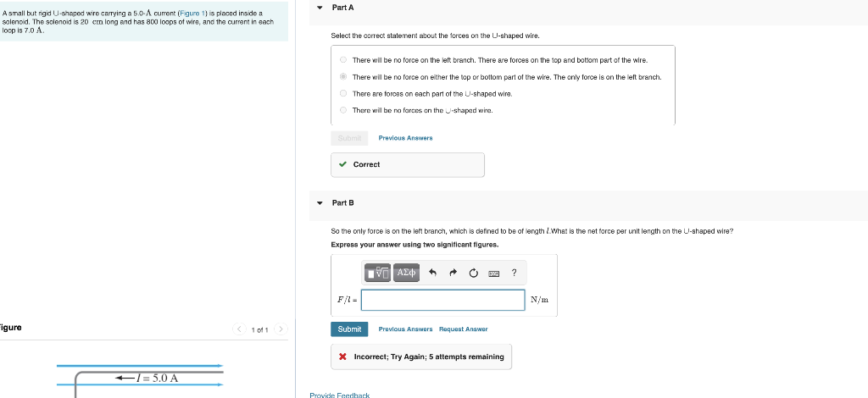Open Request Answer link
This screenshot has height=398, width=868.
tap(464, 329)
